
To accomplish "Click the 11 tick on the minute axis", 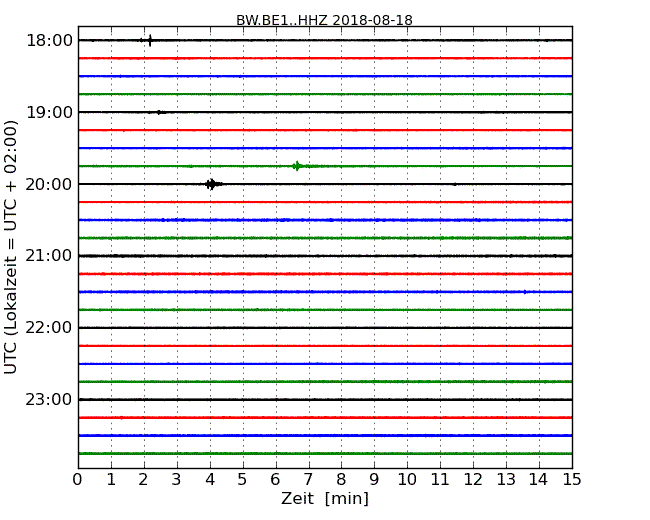I will click(x=440, y=480).
